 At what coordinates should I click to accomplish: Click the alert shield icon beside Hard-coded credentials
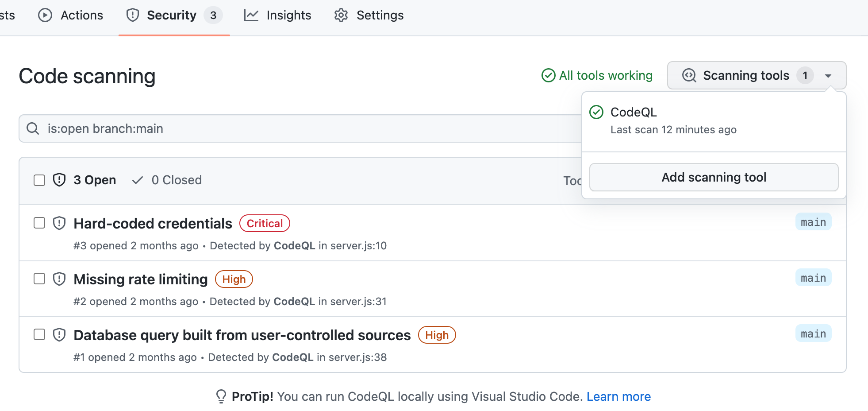click(59, 223)
